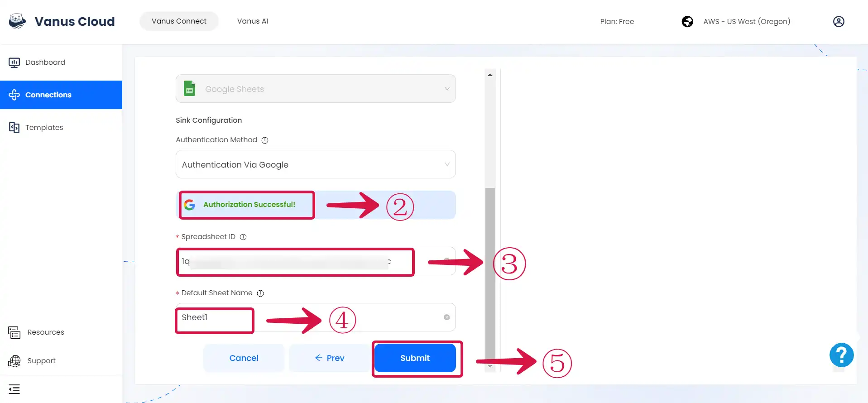
Task: Show info about Spreadsheet ID
Action: (243, 237)
